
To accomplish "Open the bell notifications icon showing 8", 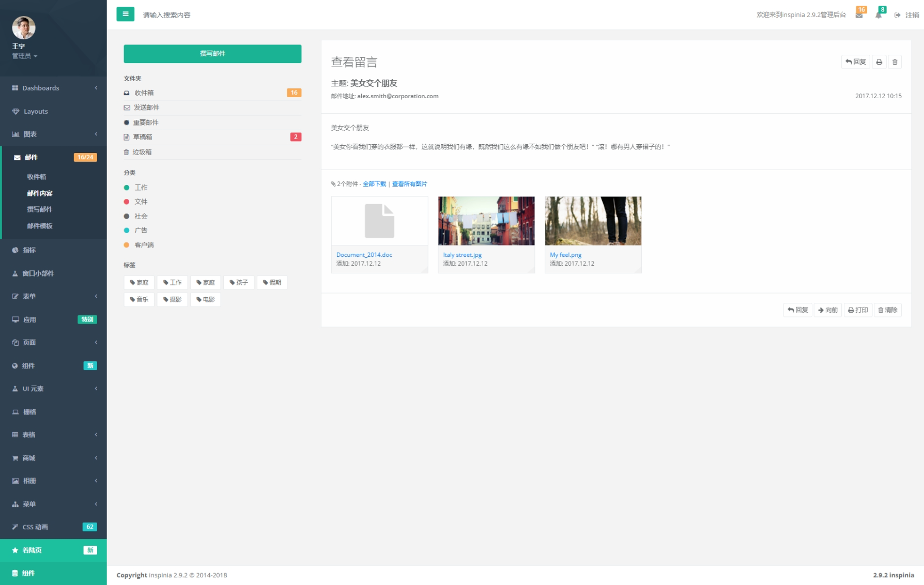I will [879, 15].
